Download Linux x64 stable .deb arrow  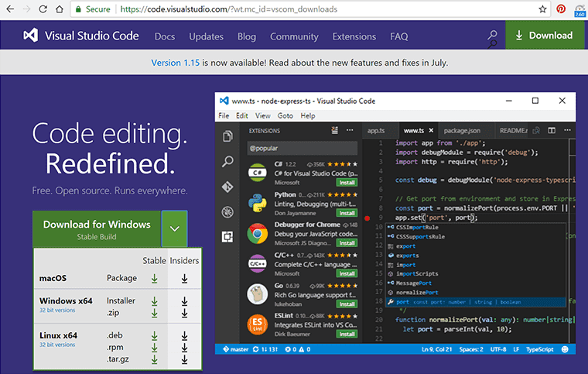tap(155, 336)
